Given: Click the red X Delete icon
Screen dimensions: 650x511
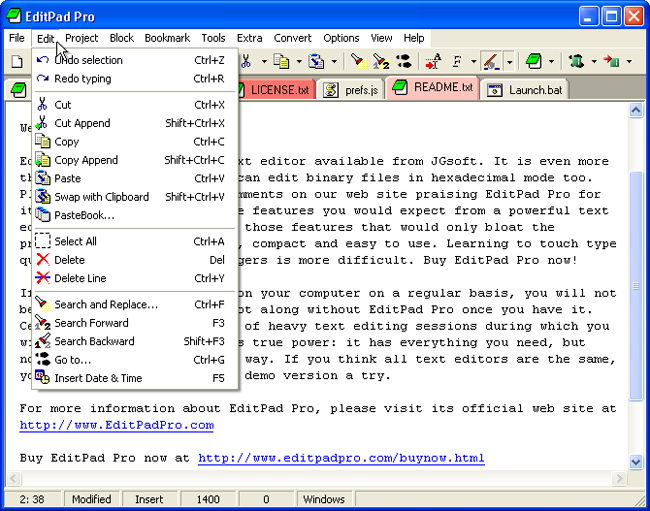Looking at the screenshot, I should point(42,260).
